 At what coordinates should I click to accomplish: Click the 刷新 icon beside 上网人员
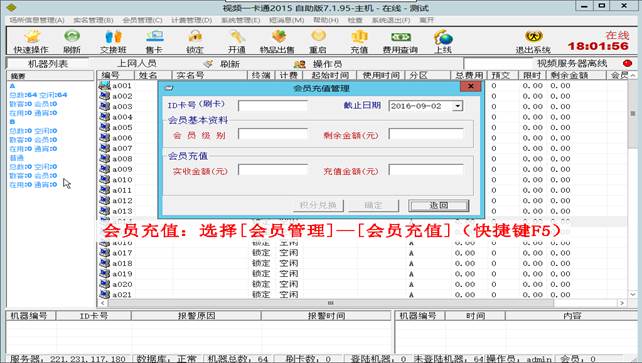[208, 64]
